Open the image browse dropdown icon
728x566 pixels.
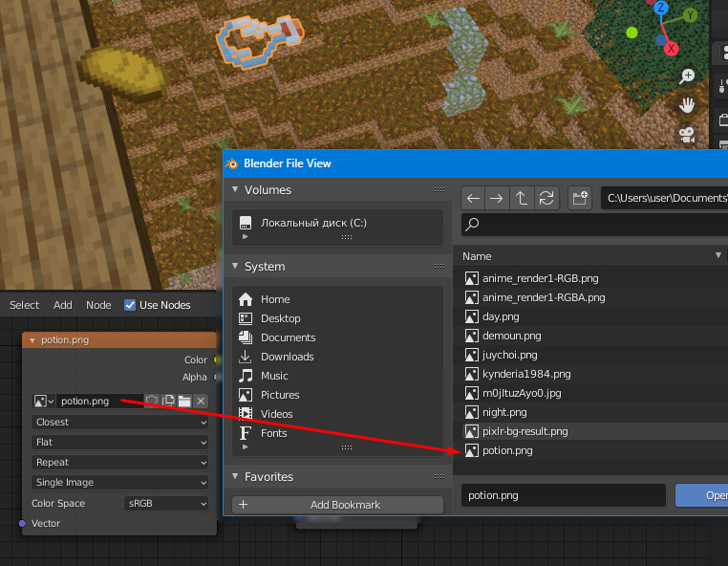[x=44, y=401]
